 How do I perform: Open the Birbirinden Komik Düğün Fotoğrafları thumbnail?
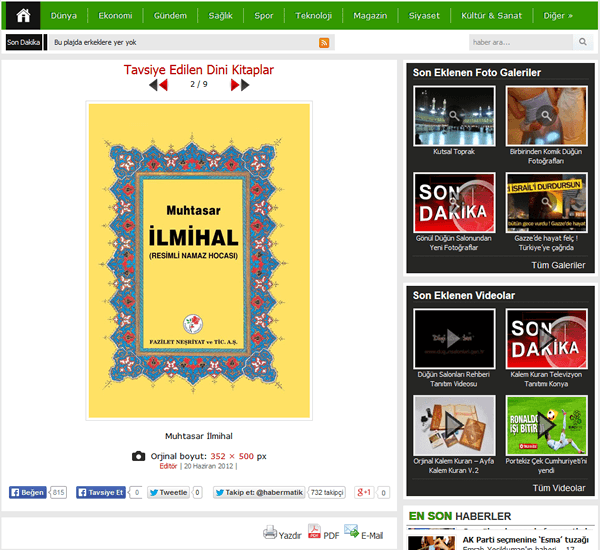coord(546,116)
